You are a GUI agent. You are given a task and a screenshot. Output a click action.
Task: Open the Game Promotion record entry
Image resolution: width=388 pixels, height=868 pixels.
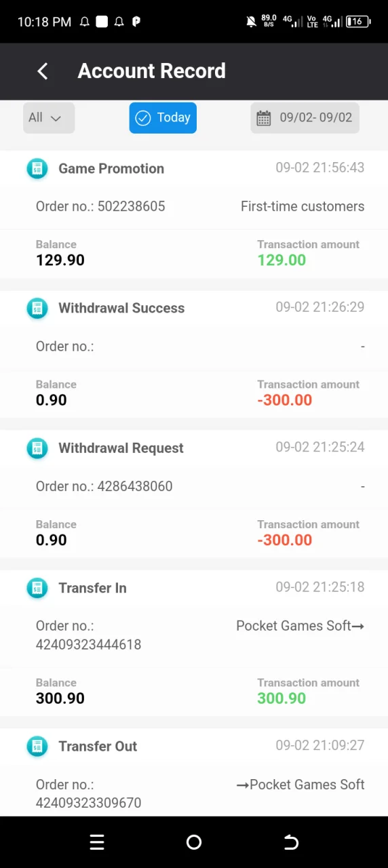[194, 214]
